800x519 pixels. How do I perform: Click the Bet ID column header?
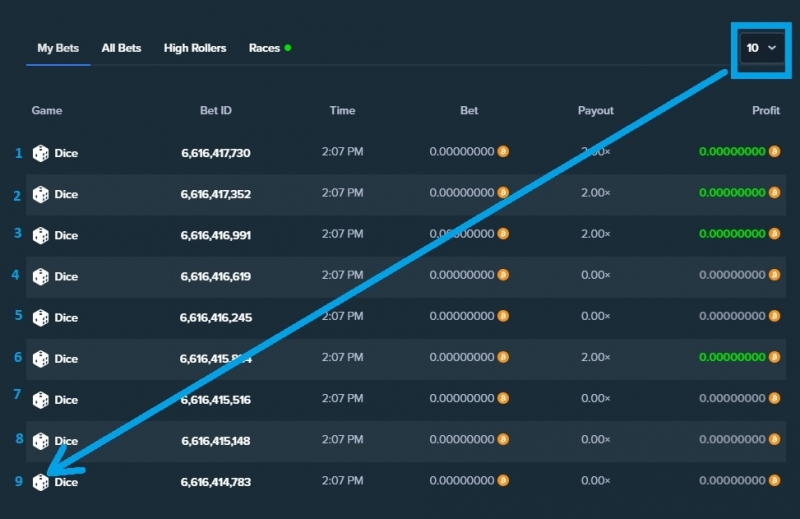point(216,110)
